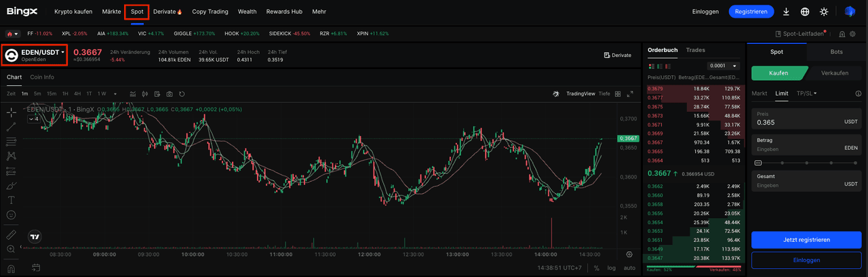Toggle light/dark theme sun icon
This screenshot has height=277, width=868.
click(824, 12)
